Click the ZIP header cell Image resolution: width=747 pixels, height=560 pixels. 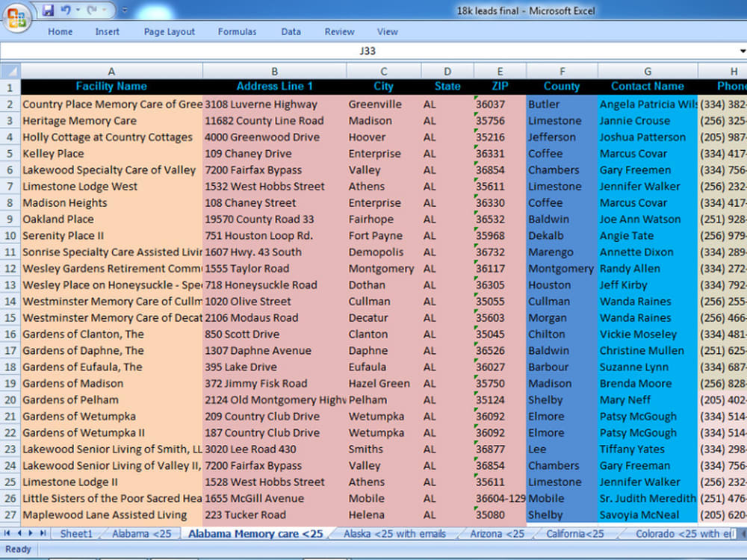click(x=500, y=87)
